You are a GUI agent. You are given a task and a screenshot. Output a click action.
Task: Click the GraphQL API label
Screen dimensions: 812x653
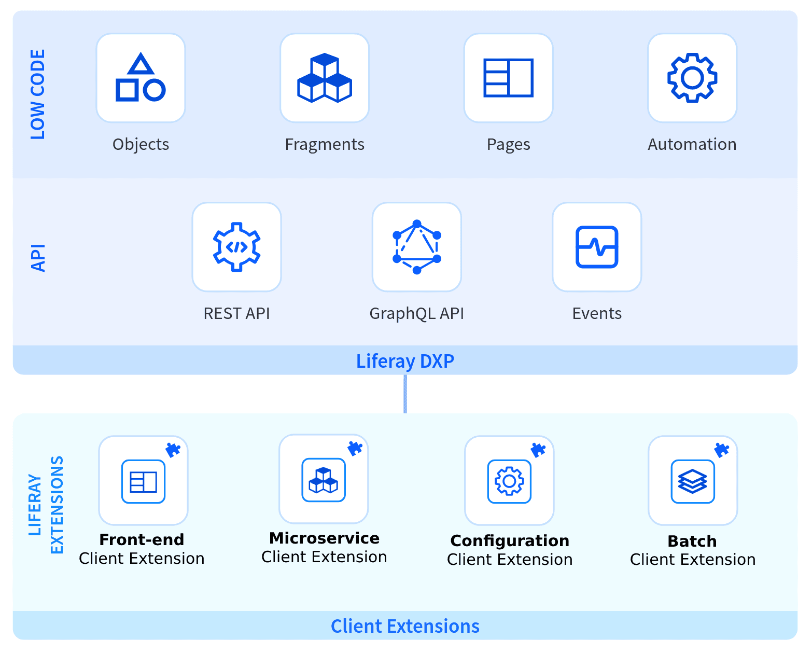[x=417, y=313]
